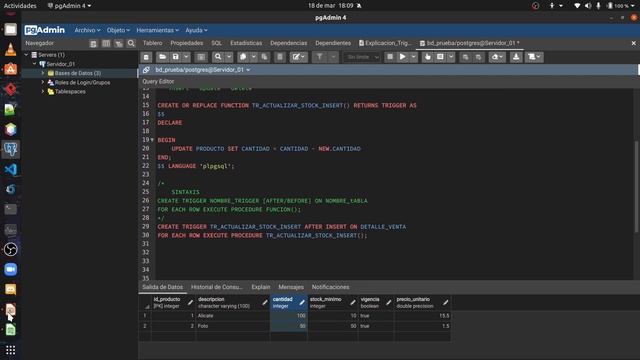
Task: Click the Delete rows trash icon
Action: pos(280,57)
